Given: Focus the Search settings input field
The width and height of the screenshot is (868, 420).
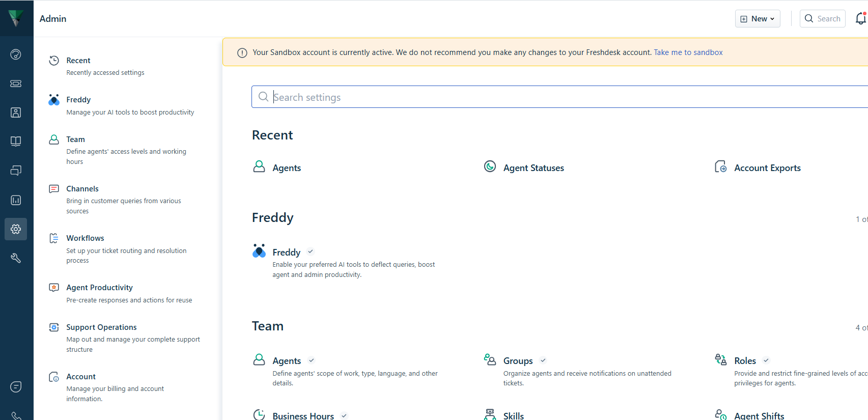Looking at the screenshot, I should [560, 97].
